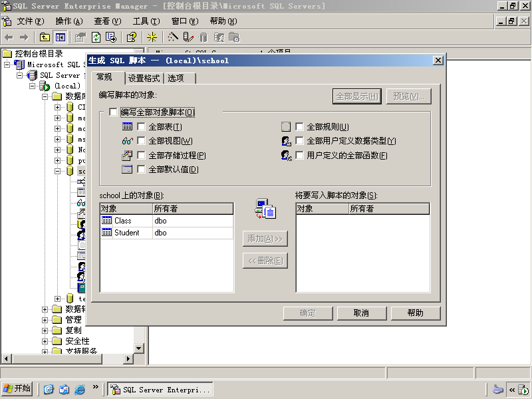
Task: Click the tree pane vertical scrollbar down arrow
Action: pyautogui.click(x=139, y=348)
